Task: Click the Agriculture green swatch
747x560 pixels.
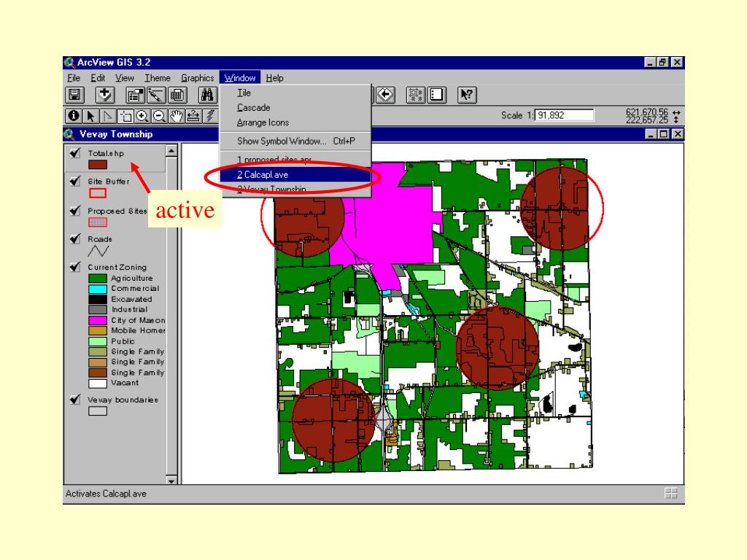Action: pos(98,278)
